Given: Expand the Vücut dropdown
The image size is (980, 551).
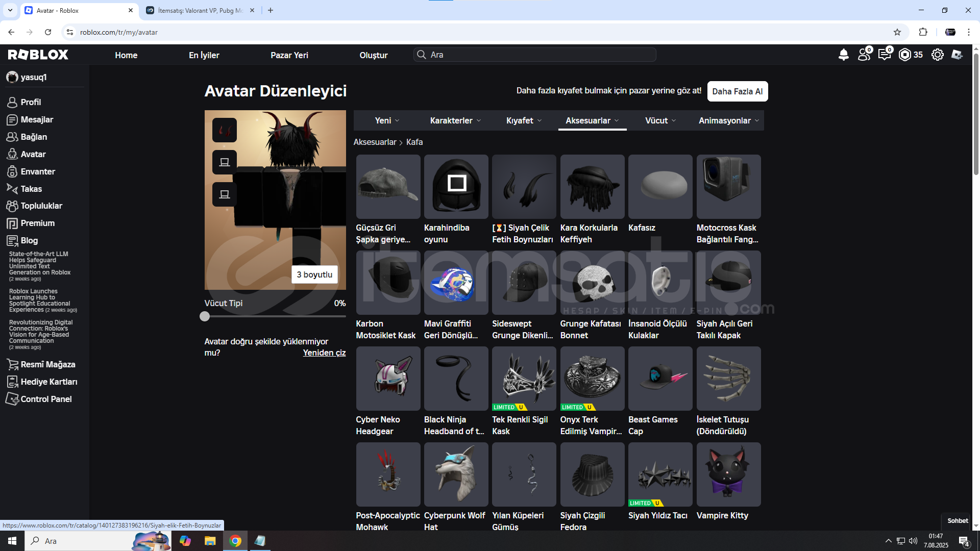Looking at the screenshot, I should [x=660, y=120].
